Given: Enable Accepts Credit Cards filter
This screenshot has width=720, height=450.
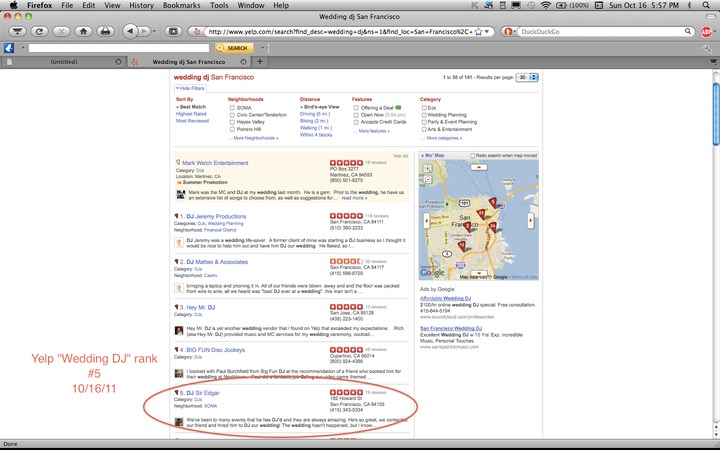Looking at the screenshot, I should [356, 122].
